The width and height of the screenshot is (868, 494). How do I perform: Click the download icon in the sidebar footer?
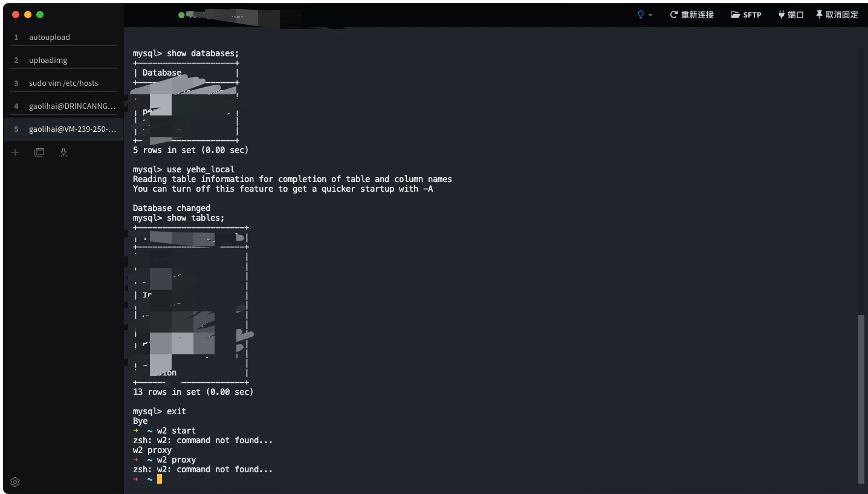(x=63, y=152)
